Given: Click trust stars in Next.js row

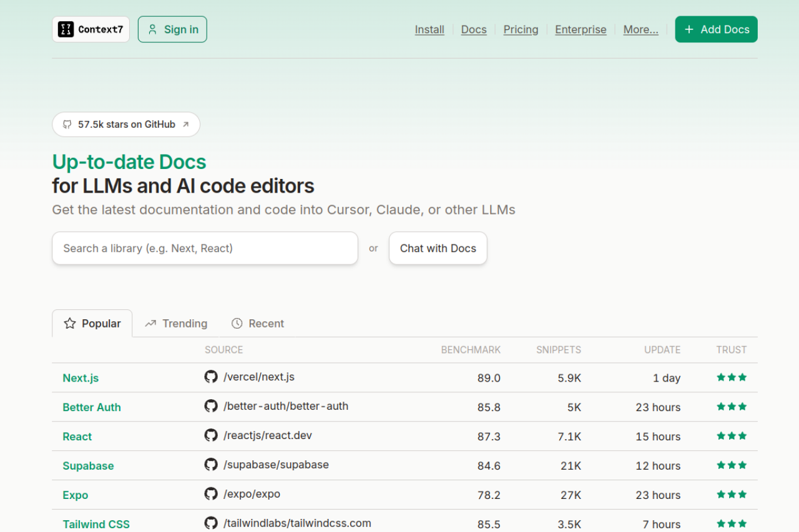Looking at the screenshot, I should (732, 377).
